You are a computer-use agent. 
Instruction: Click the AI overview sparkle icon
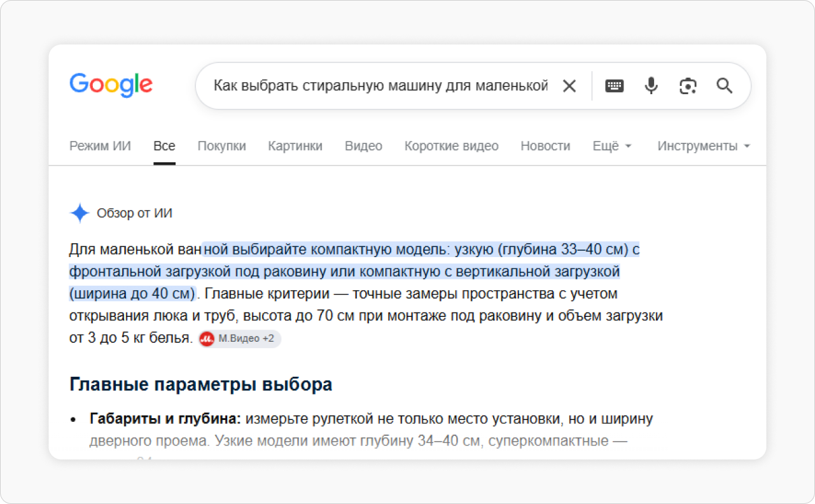(80, 213)
